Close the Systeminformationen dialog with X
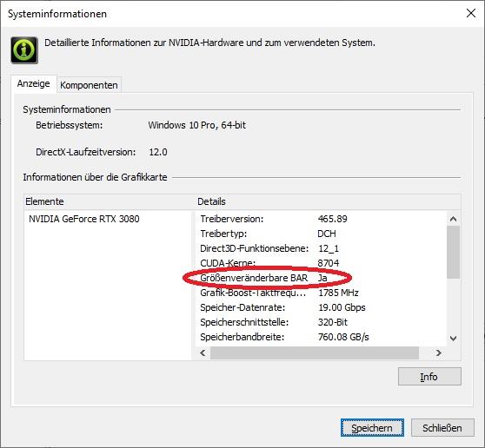Screen dimensions: 485x448 tap(471, 13)
